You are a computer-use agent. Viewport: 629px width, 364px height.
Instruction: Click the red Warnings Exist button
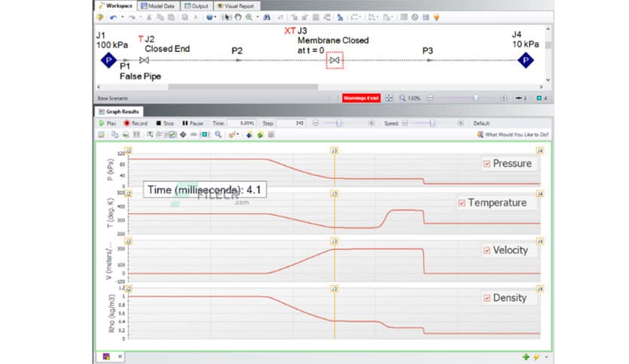360,98
